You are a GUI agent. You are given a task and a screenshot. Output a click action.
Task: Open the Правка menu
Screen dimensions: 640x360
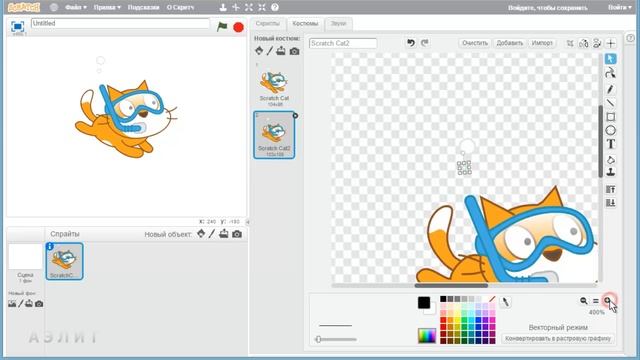107,7
